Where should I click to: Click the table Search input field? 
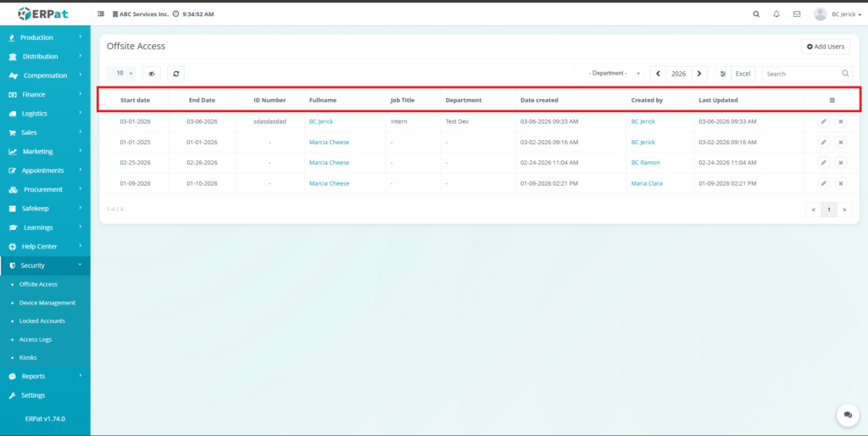(x=801, y=74)
